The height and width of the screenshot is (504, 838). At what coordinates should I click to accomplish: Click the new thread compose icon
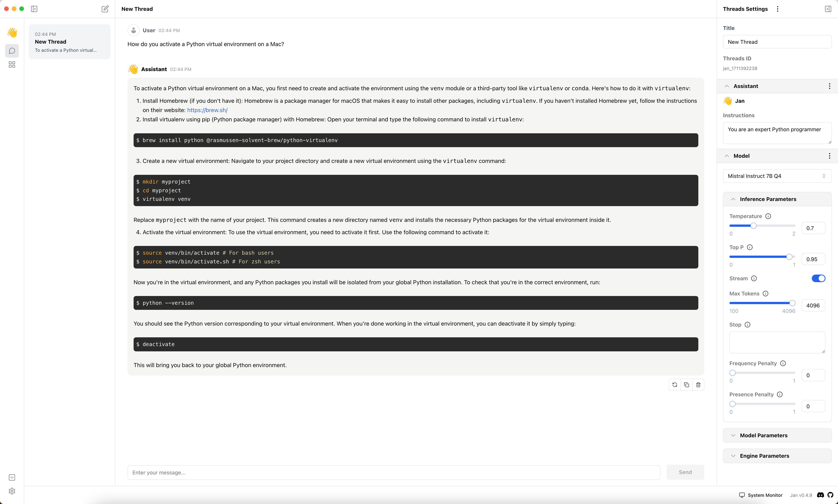tap(105, 9)
